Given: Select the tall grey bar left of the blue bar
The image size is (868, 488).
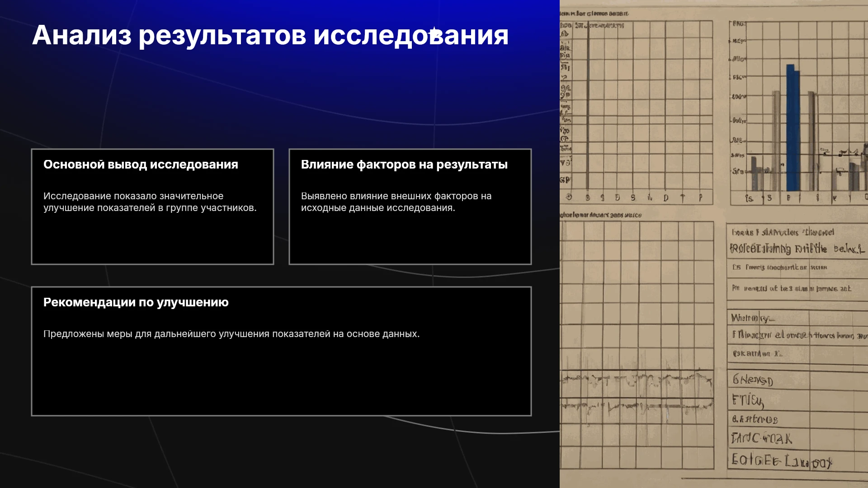Looking at the screenshot, I should point(776,141).
